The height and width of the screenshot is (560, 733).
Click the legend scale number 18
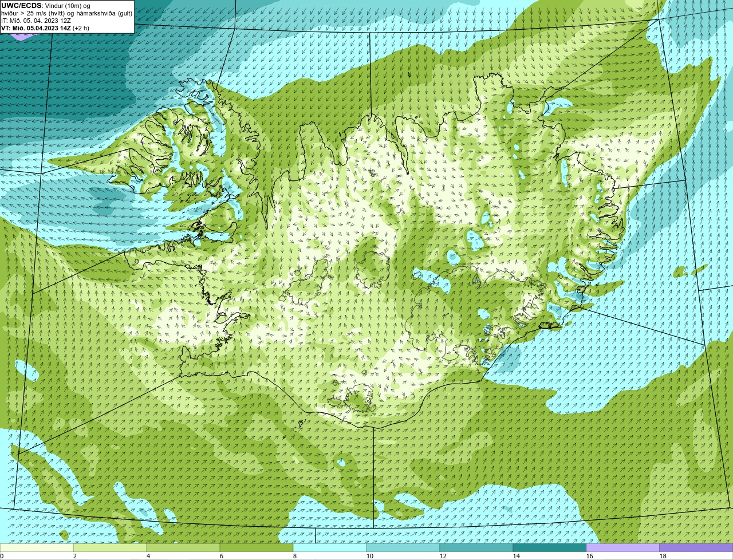tap(663, 556)
